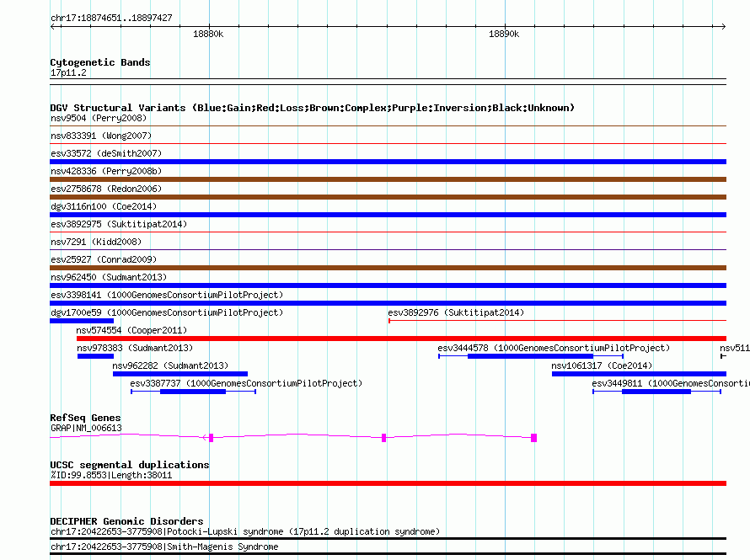Viewport: 750px width, 560px height.
Task: Select the esv3387737 blue bar segment
Action: [193, 392]
